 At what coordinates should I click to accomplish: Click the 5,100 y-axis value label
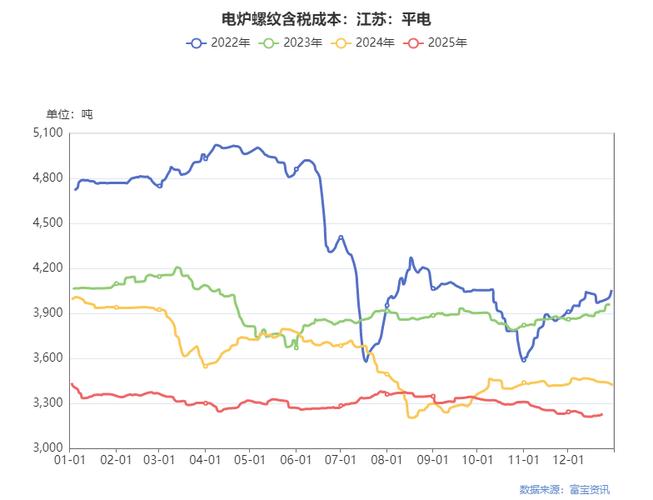[48, 133]
